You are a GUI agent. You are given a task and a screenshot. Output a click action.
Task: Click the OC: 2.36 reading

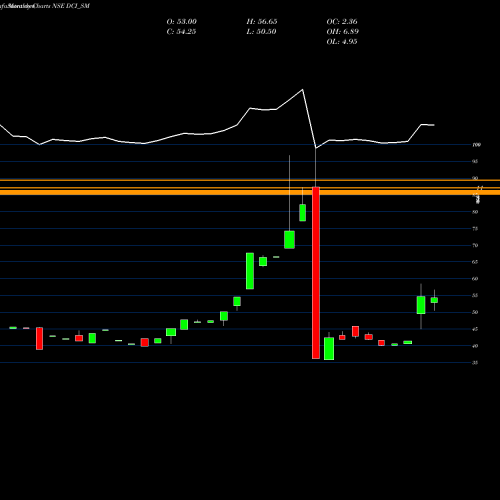(342, 22)
